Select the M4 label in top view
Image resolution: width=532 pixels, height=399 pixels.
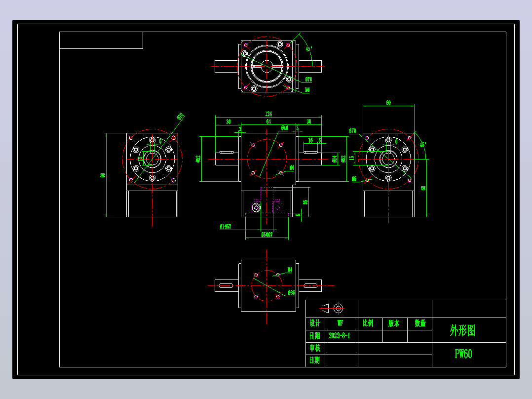pyautogui.click(x=307, y=90)
